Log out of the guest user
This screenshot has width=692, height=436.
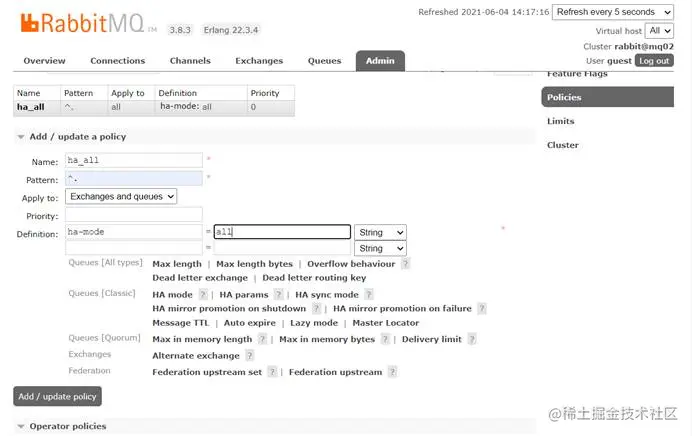[x=654, y=61]
